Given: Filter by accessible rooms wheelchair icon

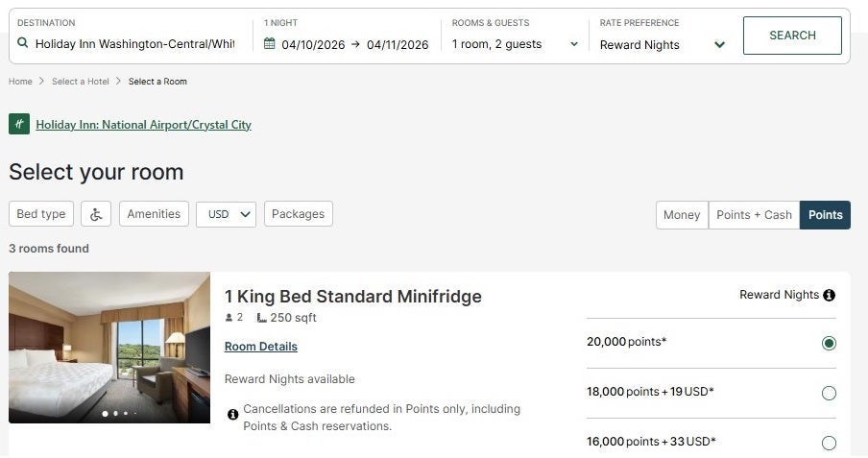Looking at the screenshot, I should point(96,214).
